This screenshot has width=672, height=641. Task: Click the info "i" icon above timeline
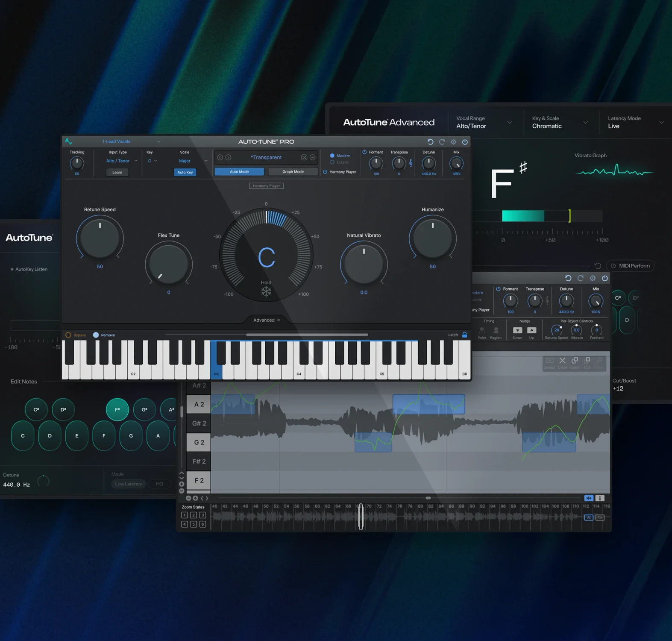(600, 498)
